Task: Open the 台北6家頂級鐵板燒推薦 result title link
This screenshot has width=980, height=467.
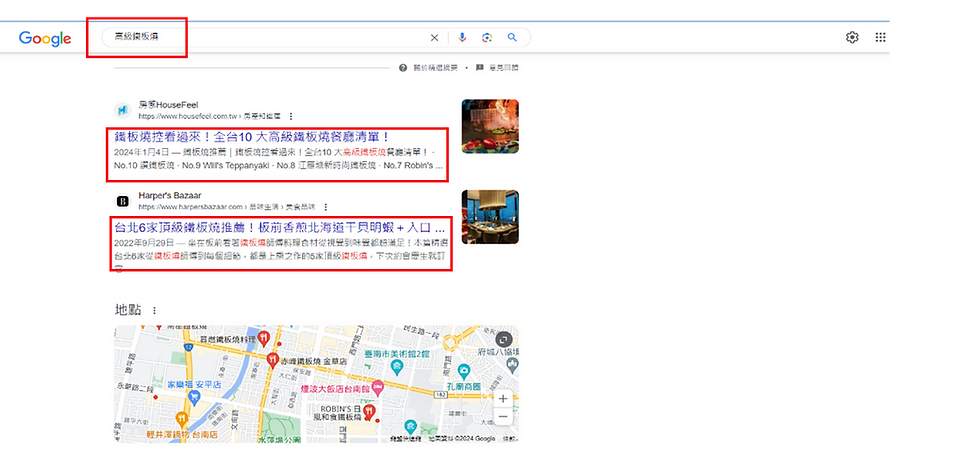Action: pyautogui.click(x=279, y=226)
